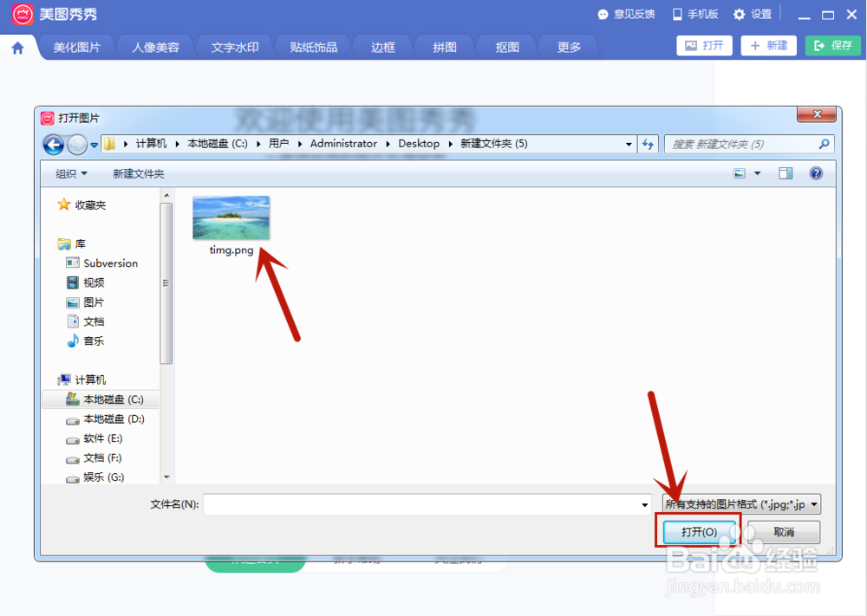This screenshot has height=616, width=867.
Task: Open the file format dropdown 所有支持的图片格式
Action: 740,503
